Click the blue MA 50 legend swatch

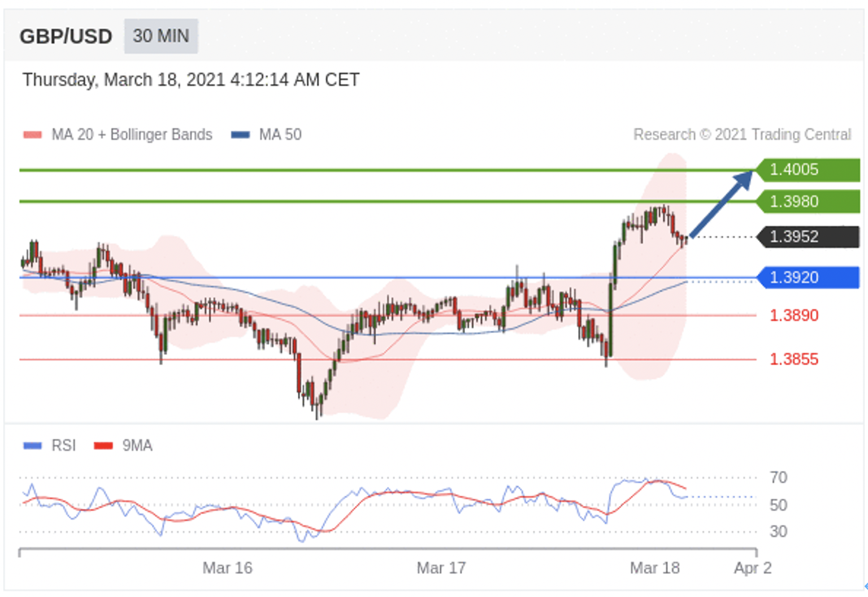[241, 135]
